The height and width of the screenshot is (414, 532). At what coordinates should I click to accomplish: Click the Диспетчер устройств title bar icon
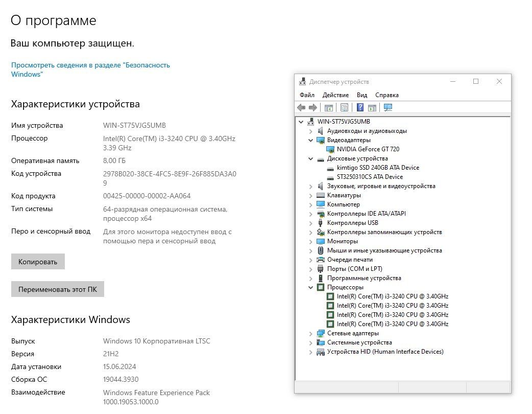[x=302, y=81]
